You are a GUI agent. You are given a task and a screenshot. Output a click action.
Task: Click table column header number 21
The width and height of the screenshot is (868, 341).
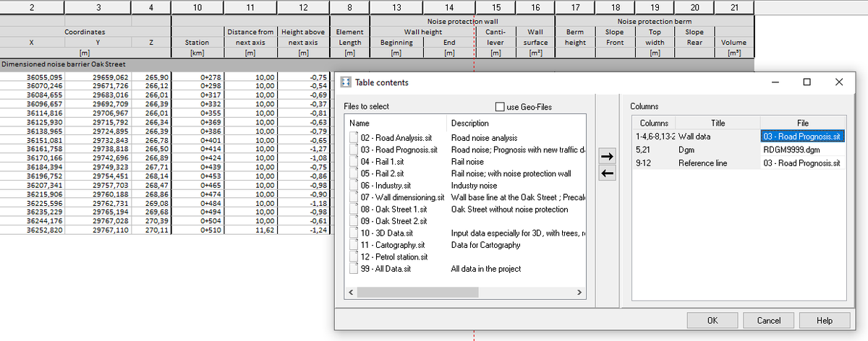pos(734,7)
